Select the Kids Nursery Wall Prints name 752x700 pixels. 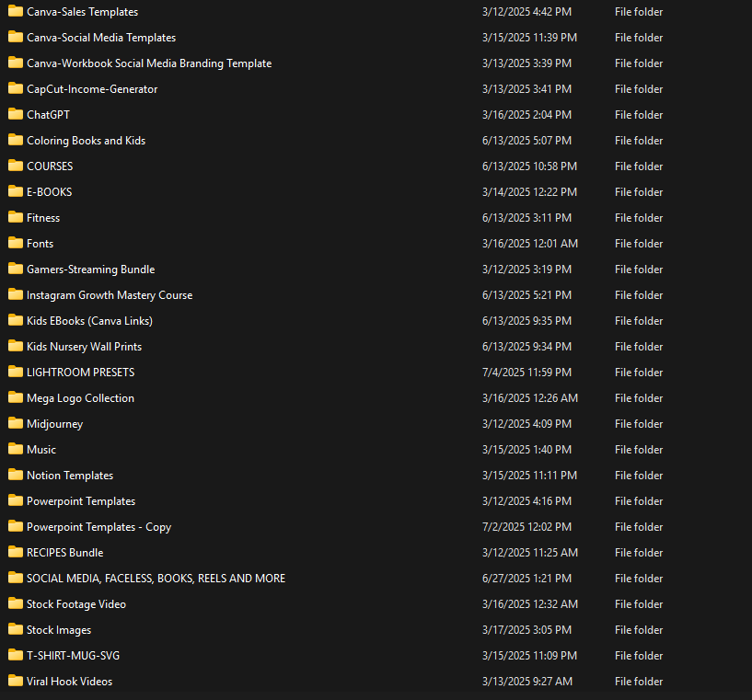pos(85,347)
